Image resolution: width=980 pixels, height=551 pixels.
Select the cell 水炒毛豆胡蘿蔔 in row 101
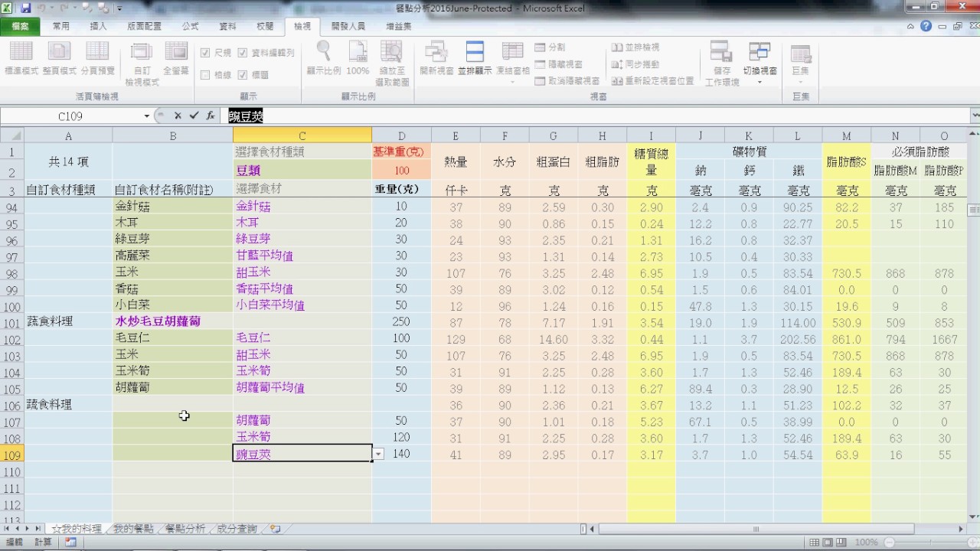tap(173, 321)
